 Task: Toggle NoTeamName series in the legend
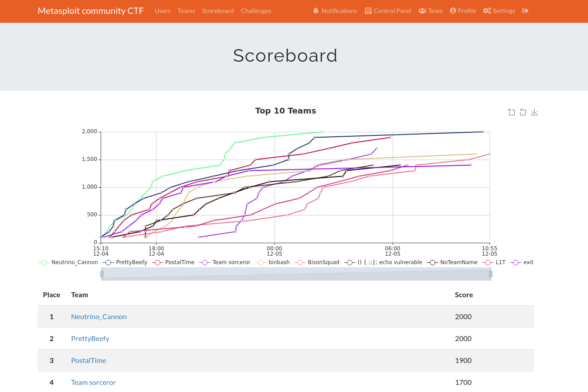click(453, 262)
